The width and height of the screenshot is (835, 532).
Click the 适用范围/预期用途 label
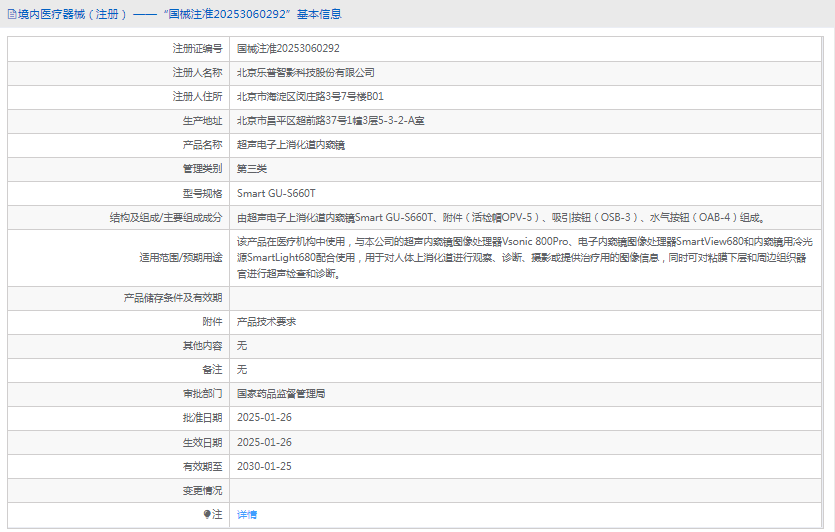coord(181,258)
